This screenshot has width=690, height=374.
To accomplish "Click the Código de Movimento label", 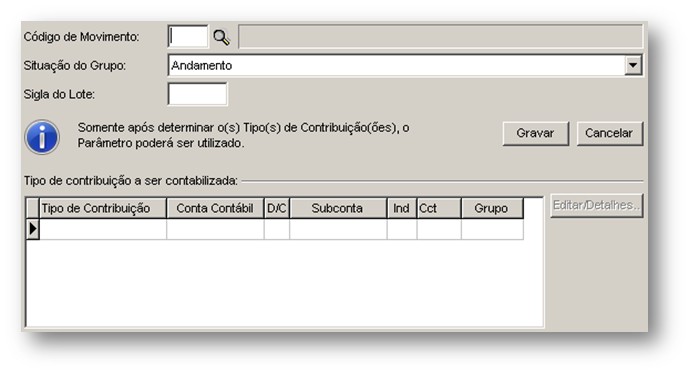I will [81, 37].
